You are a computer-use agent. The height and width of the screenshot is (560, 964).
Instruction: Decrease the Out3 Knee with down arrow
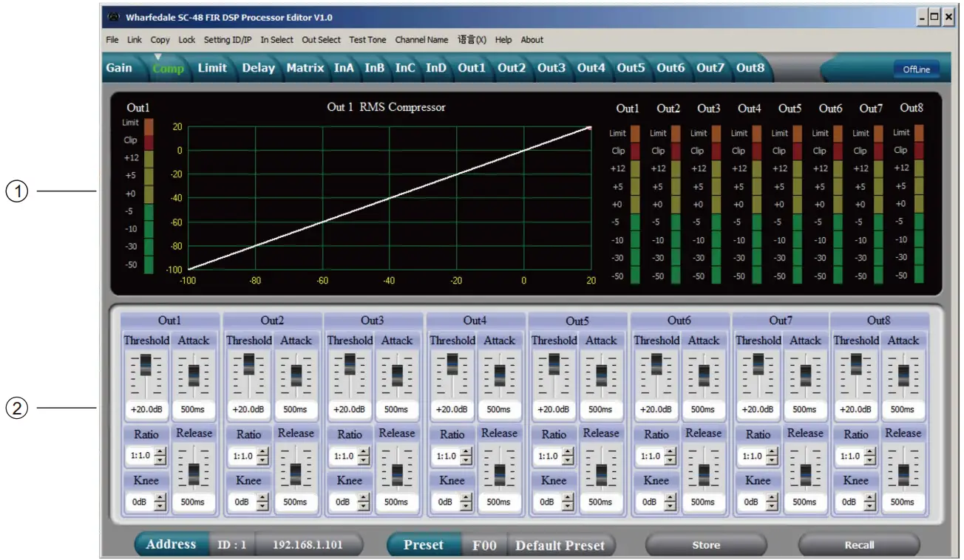[364, 506]
